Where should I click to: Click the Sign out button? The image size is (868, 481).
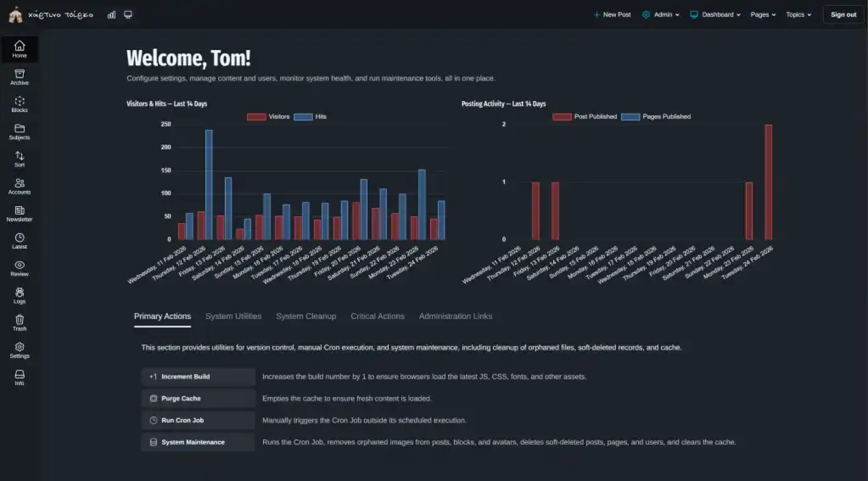coord(843,15)
